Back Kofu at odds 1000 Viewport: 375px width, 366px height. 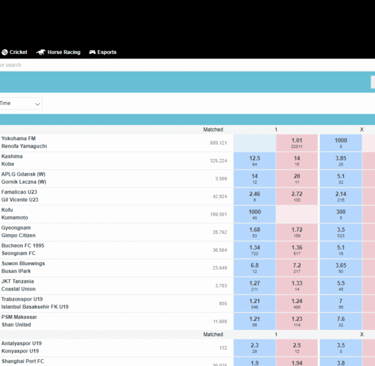click(255, 214)
